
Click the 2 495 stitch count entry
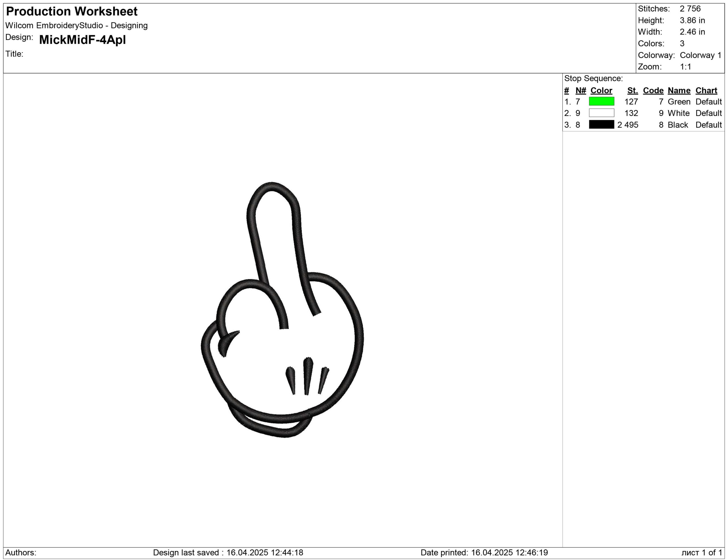pyautogui.click(x=628, y=125)
